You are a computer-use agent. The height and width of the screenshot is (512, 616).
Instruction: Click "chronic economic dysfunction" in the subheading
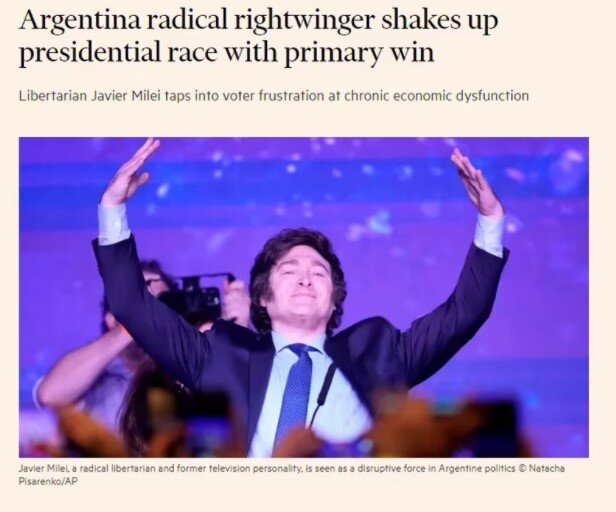tap(436, 95)
